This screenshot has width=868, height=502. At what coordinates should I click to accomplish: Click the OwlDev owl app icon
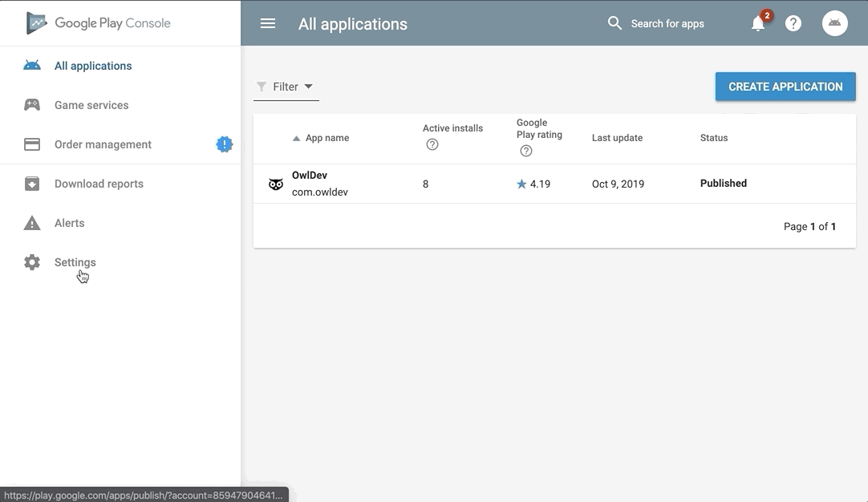[x=276, y=184]
